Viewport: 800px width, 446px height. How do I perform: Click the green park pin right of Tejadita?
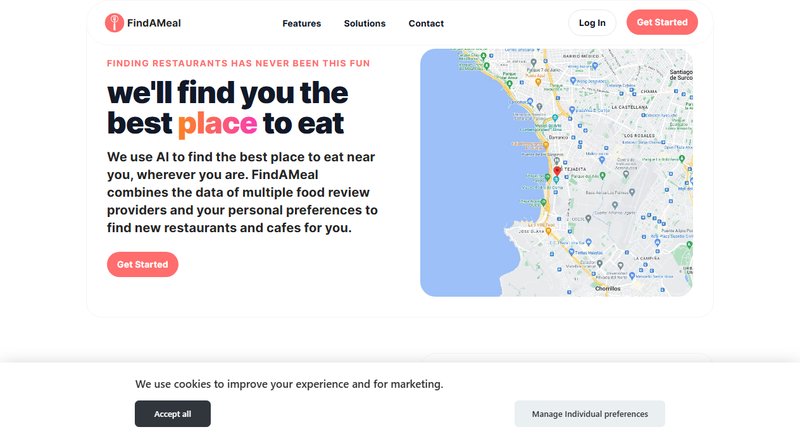click(x=603, y=176)
